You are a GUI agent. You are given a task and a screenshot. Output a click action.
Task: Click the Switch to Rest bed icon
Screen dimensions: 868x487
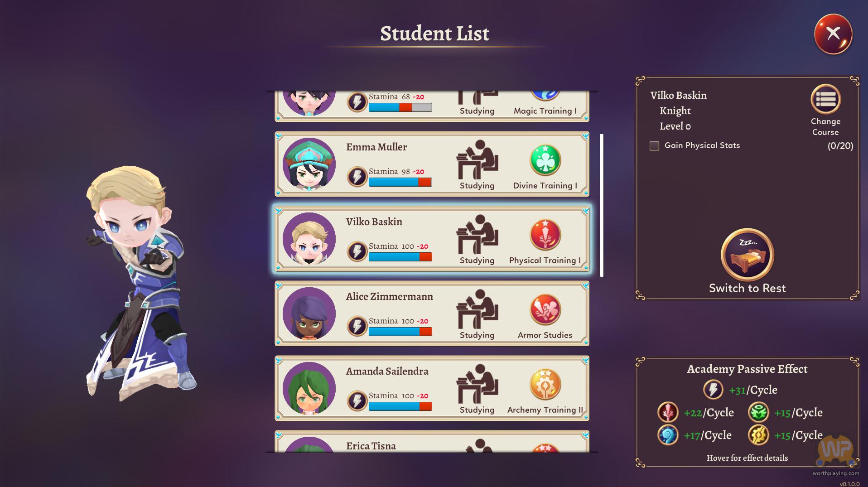pos(747,255)
